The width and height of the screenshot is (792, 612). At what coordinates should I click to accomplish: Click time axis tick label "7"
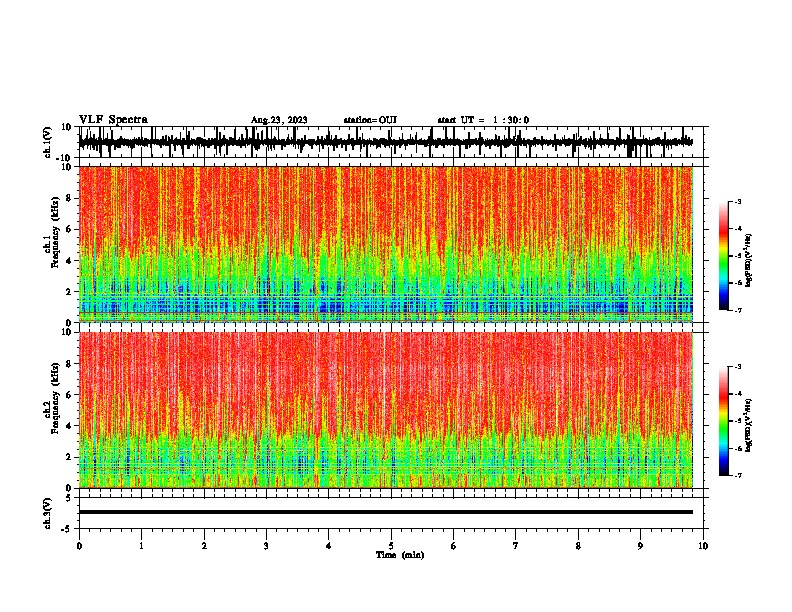(516, 546)
